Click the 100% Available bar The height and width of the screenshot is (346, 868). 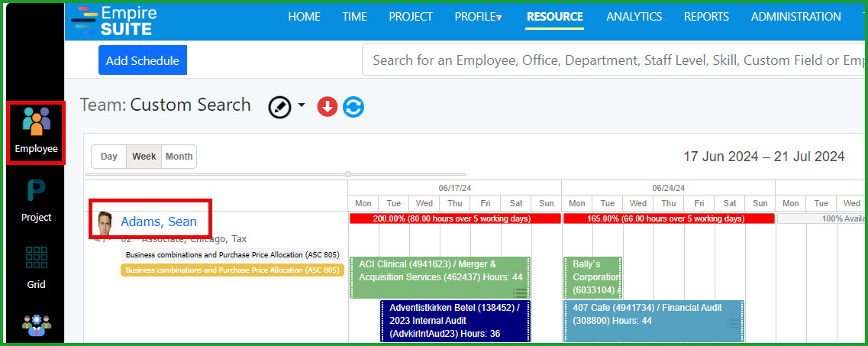[x=822, y=218]
